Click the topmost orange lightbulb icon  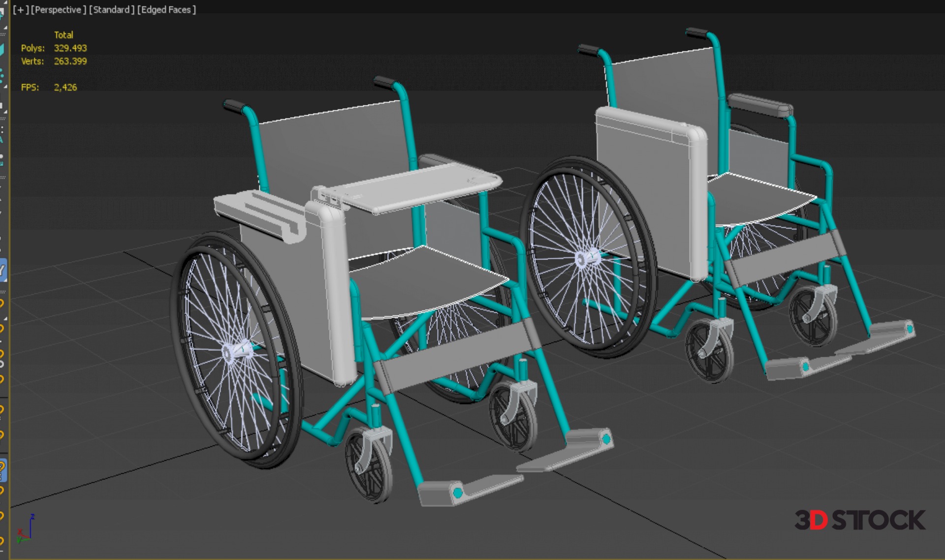2,303
